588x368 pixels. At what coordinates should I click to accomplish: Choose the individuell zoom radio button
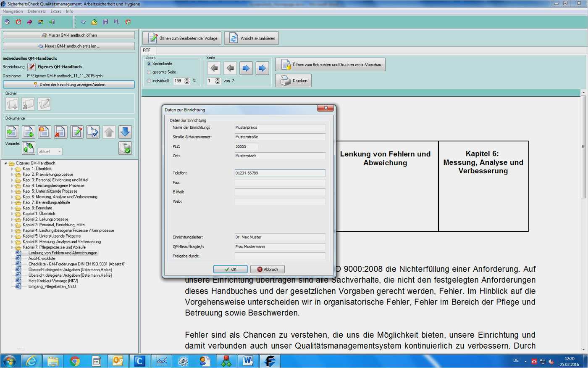tap(149, 81)
